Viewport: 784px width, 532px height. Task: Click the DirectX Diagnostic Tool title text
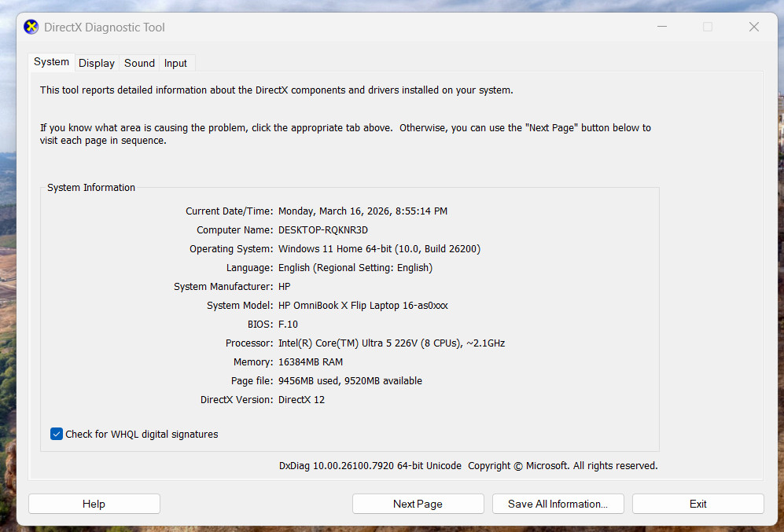tap(104, 28)
